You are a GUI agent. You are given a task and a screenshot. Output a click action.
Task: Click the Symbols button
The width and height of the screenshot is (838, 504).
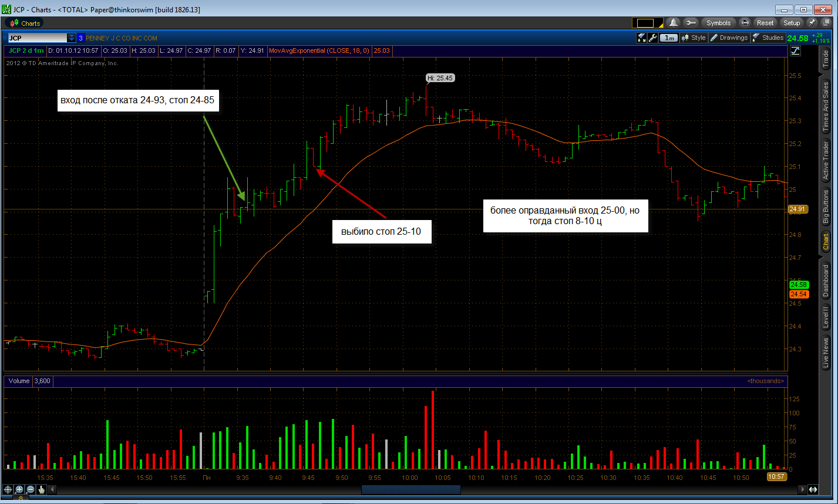tap(718, 23)
